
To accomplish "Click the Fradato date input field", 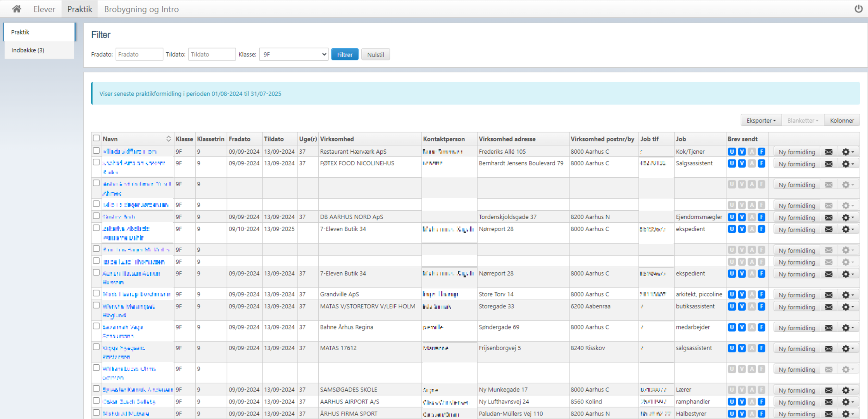I will pos(139,54).
